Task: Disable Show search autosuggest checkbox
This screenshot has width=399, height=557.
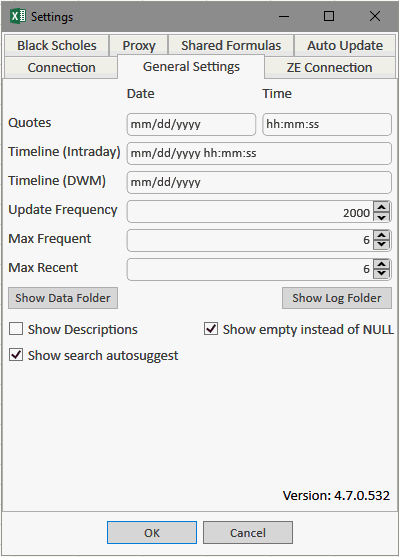Action: coord(16,355)
